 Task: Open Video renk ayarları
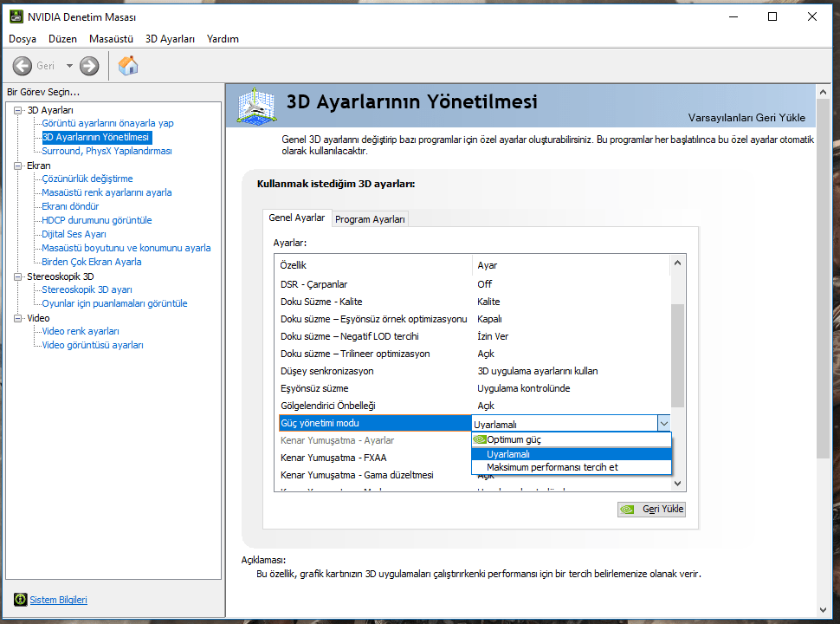[81, 331]
